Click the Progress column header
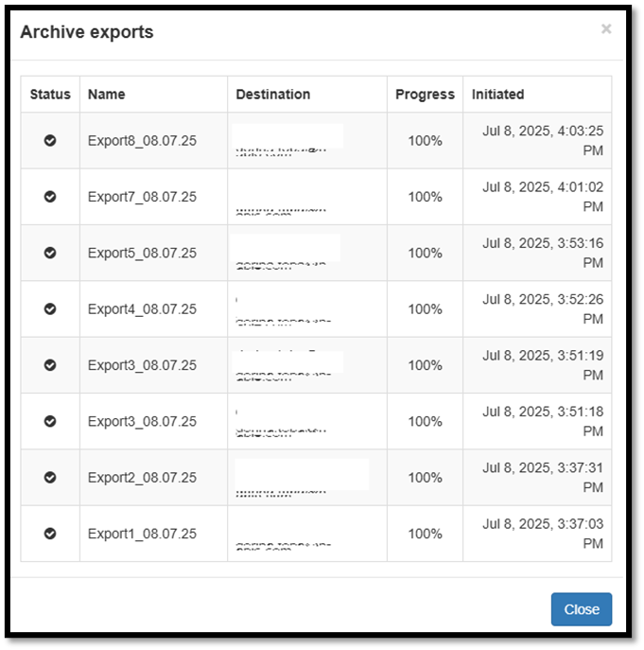644x650 pixels. 425,95
